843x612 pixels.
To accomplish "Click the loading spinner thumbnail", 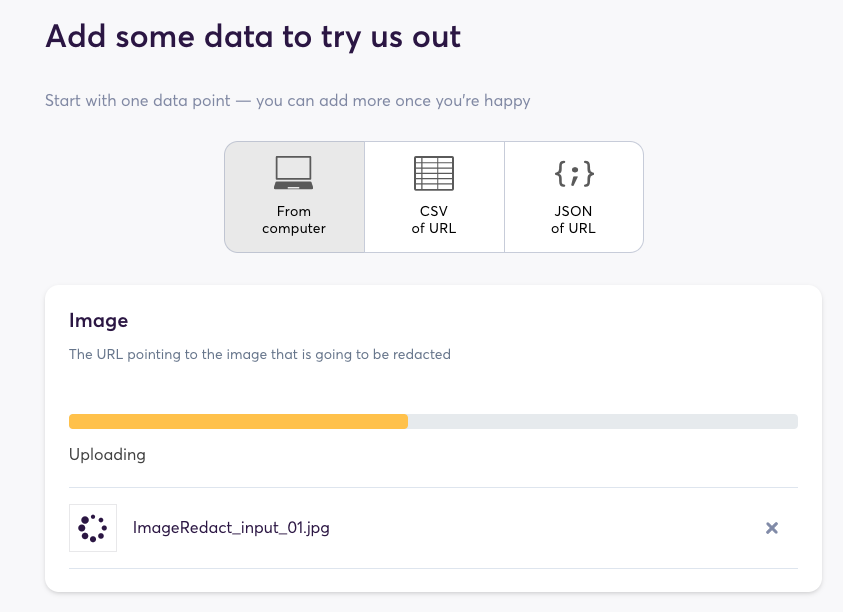I will point(93,528).
